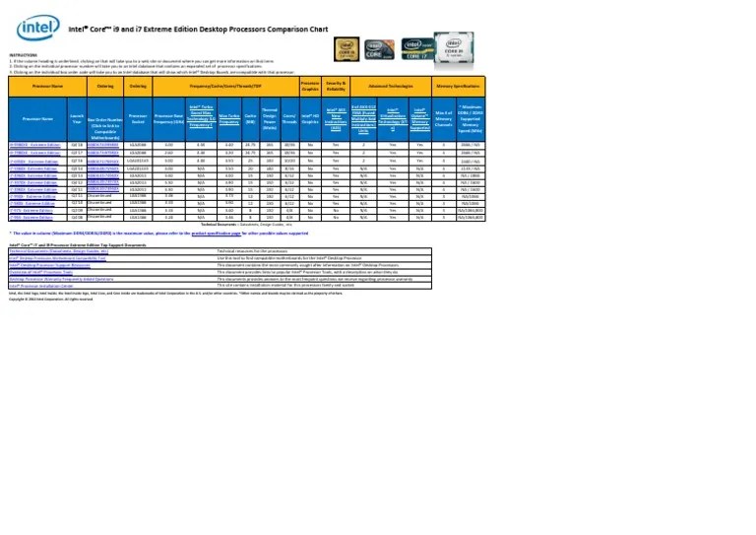This screenshot has height=535, width=756.
Task: Open Intel Processor Installation Center link
Action: 41,286
